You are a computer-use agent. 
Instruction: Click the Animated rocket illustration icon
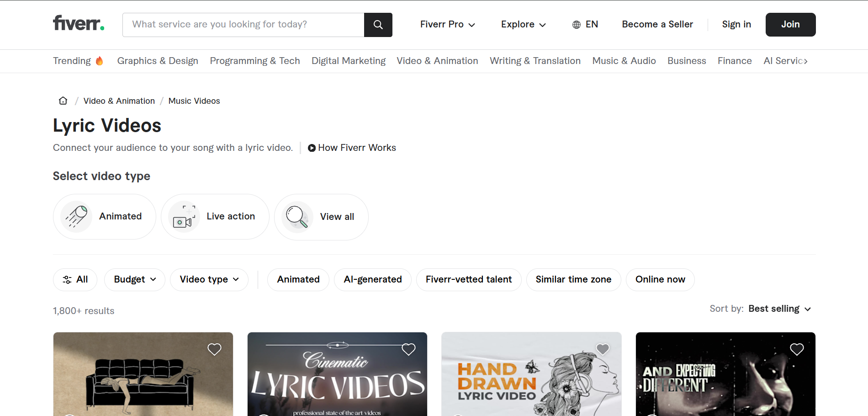click(x=76, y=217)
